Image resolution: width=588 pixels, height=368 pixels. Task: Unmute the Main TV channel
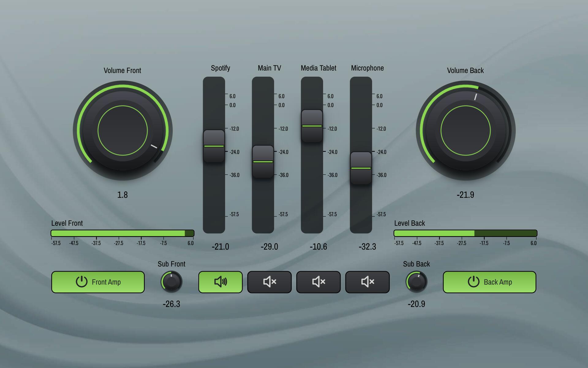pos(269,282)
